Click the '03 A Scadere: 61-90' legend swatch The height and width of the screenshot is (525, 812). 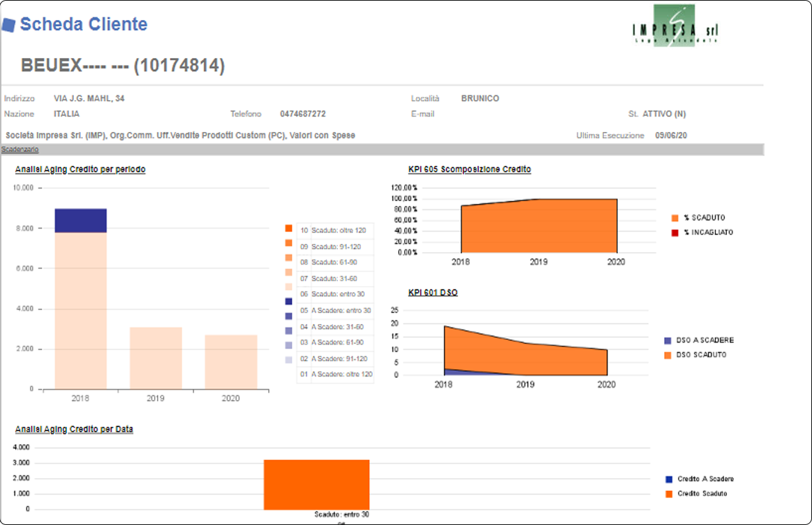(x=289, y=331)
